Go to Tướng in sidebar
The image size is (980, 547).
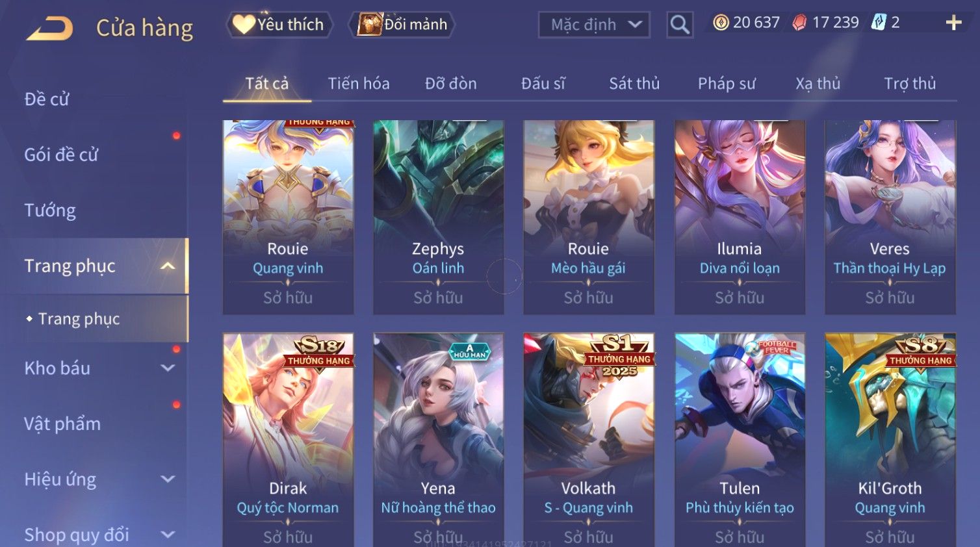50,210
